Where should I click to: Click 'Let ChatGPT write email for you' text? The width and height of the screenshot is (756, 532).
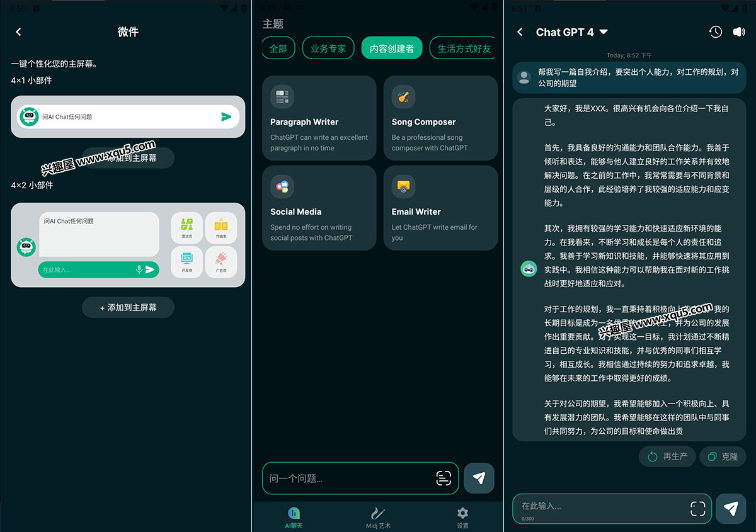point(435,232)
